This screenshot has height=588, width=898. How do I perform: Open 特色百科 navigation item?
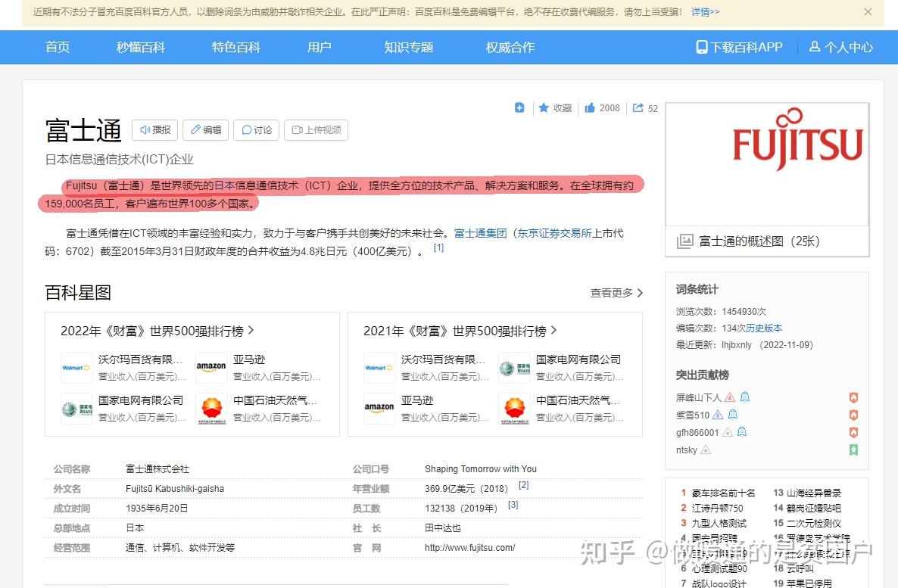point(236,47)
